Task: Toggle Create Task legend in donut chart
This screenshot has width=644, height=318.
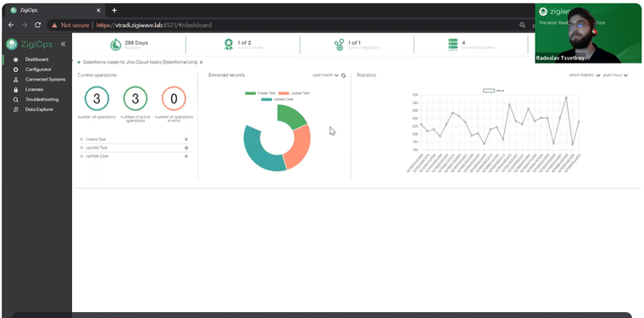Action: [260, 93]
